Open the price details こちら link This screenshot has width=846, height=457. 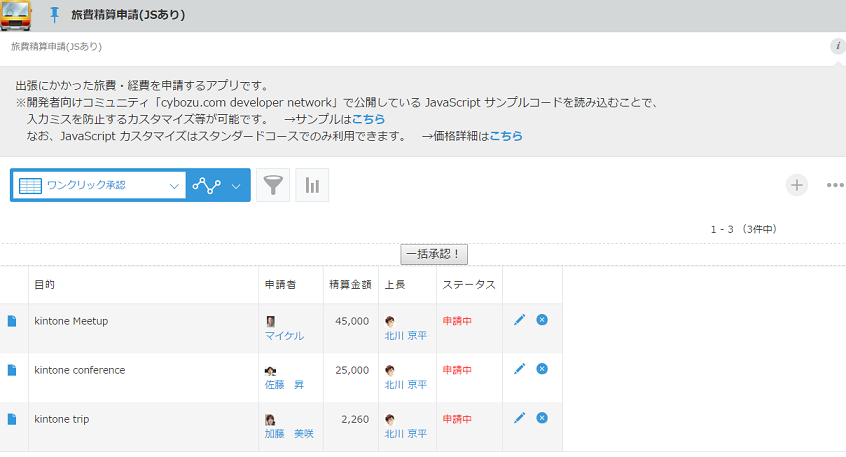[506, 136]
